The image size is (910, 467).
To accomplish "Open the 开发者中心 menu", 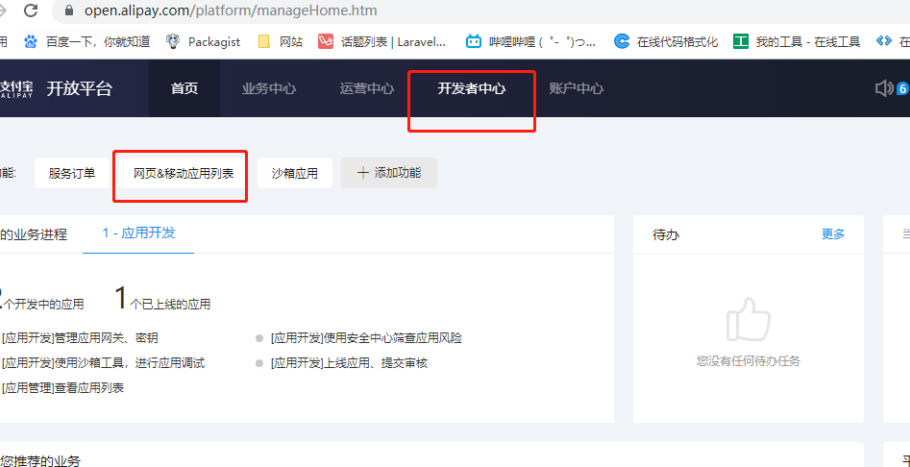I will (x=471, y=88).
